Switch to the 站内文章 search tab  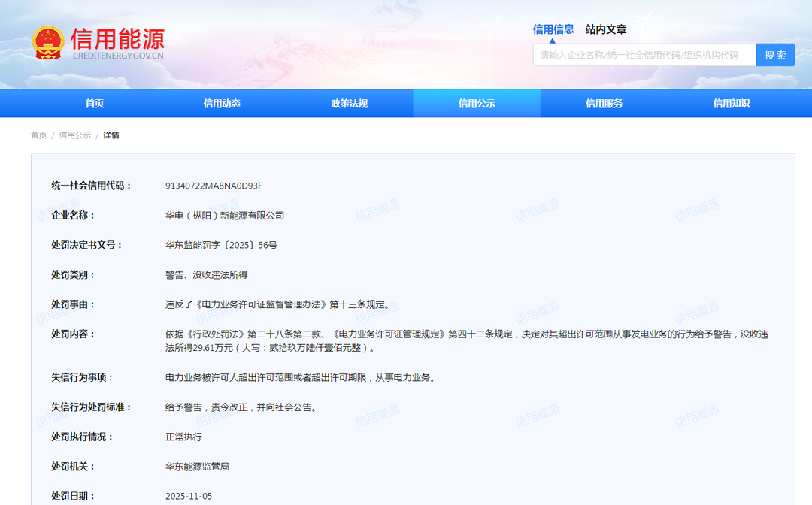[x=606, y=29]
